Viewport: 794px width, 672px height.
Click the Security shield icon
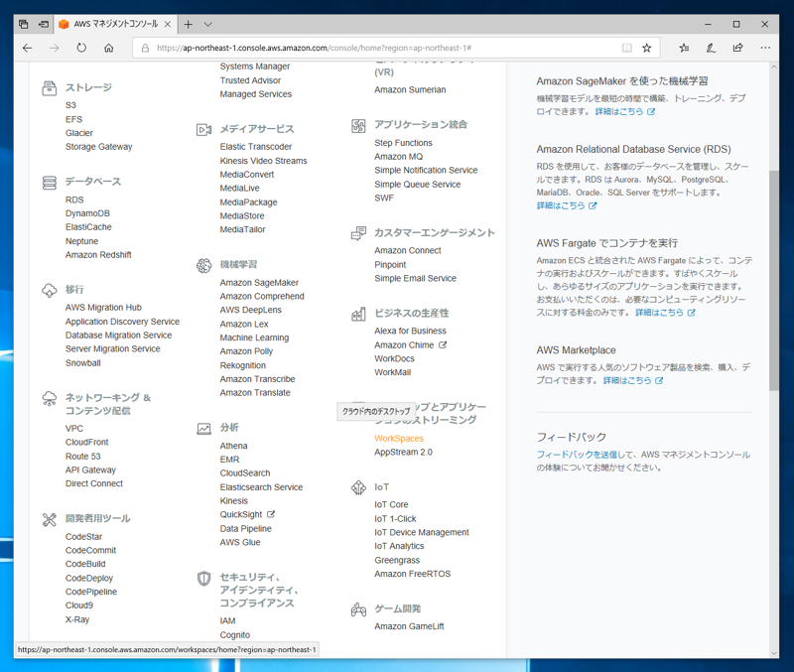[x=203, y=579]
